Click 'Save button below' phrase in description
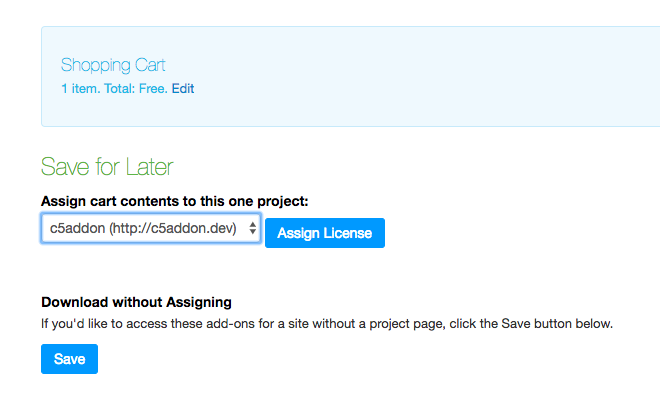This screenshot has width=660, height=401. pos(557,324)
